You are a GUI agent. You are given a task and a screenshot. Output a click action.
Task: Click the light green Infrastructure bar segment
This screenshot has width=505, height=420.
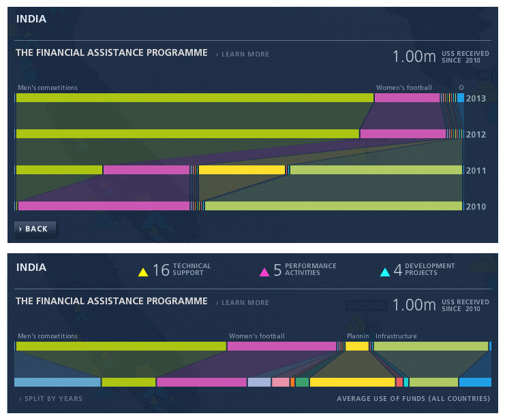431,346
